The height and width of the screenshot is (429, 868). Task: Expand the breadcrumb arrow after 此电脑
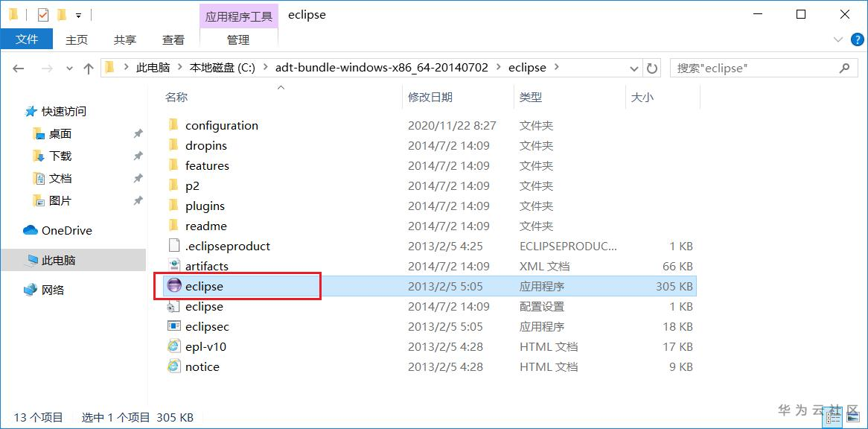point(180,68)
